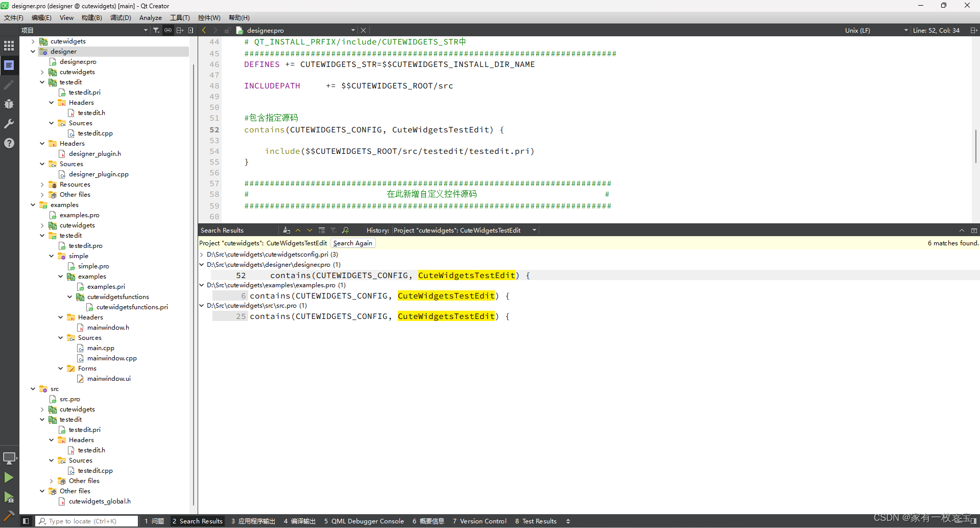Open the Welcome mode grid icon

[x=9, y=45]
